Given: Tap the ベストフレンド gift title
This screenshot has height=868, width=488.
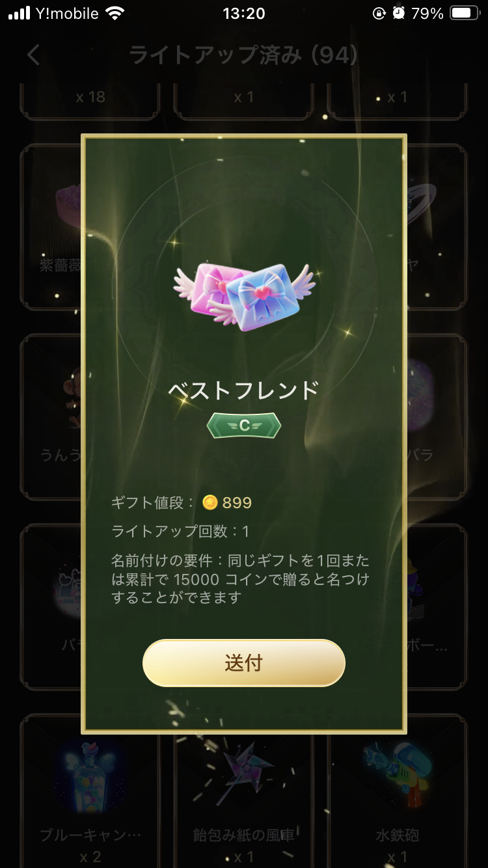Looking at the screenshot, I should coord(244,390).
